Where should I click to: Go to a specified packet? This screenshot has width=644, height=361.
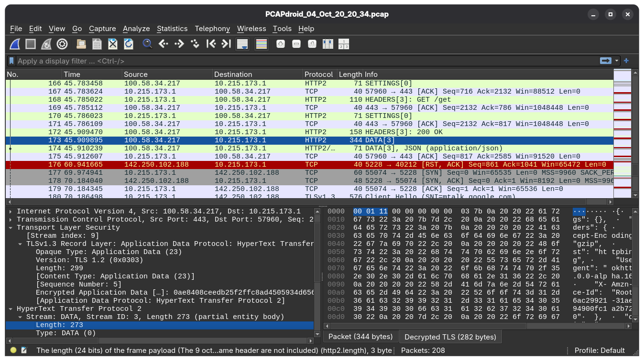point(195,44)
